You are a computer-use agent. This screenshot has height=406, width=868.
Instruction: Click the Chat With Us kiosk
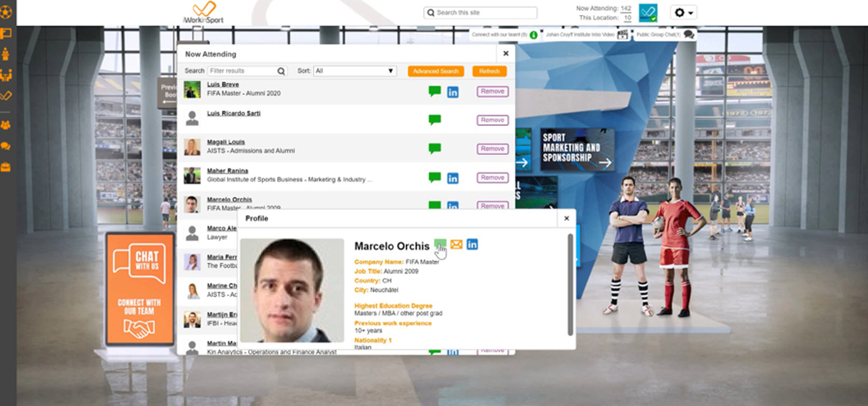pos(140,289)
